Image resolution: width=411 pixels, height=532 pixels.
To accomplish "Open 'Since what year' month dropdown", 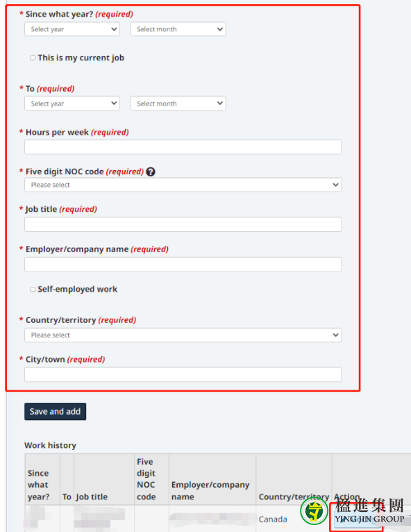I will pyautogui.click(x=178, y=29).
